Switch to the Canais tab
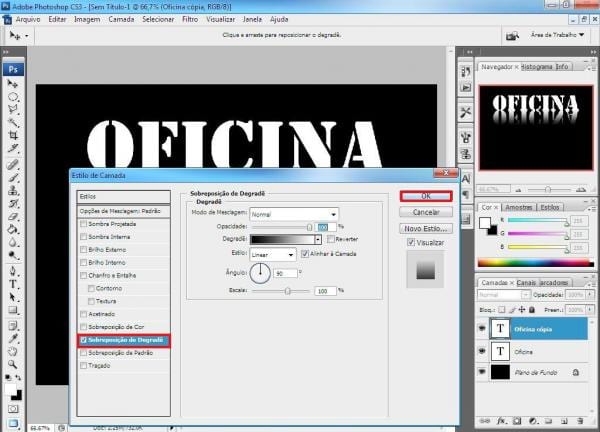The height and width of the screenshot is (432, 600). [x=526, y=282]
